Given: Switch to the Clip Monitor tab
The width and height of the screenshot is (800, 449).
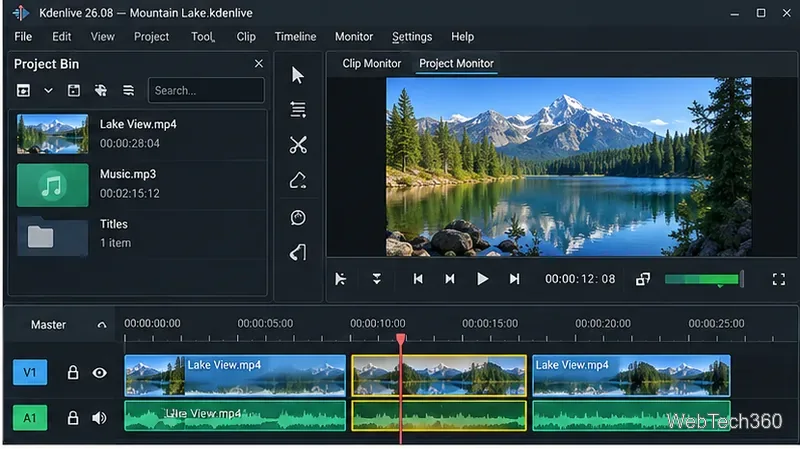Looking at the screenshot, I should click(371, 64).
